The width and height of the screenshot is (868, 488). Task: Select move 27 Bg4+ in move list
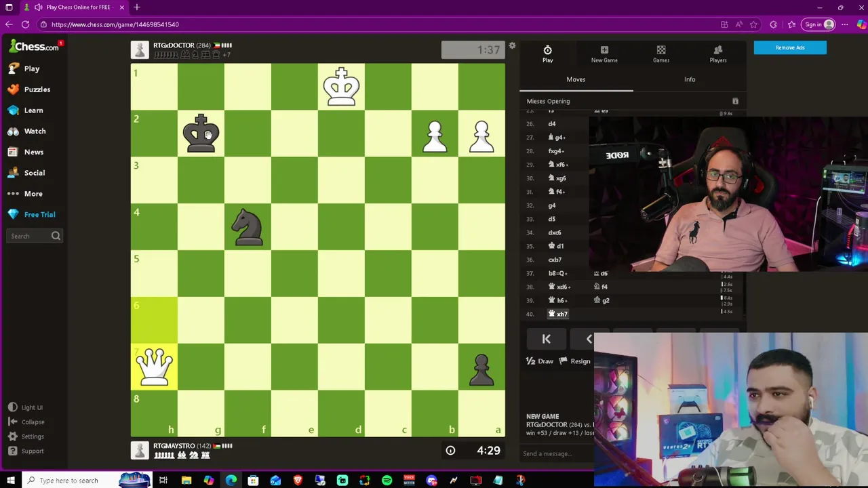tap(557, 138)
